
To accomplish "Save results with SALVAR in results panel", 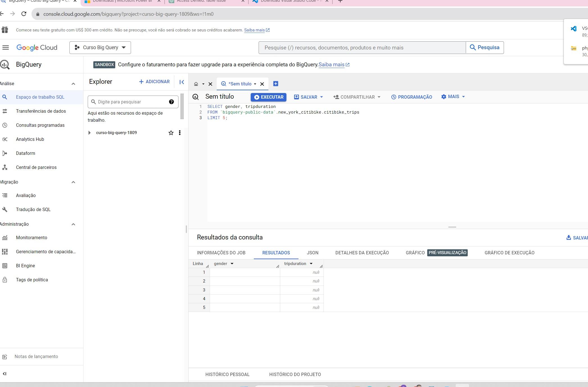I will [x=577, y=238].
